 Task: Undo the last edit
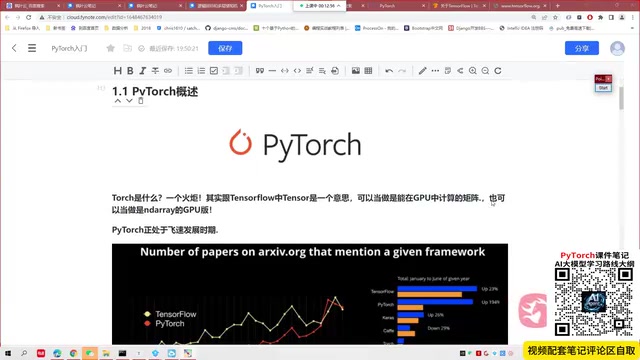[389, 71]
